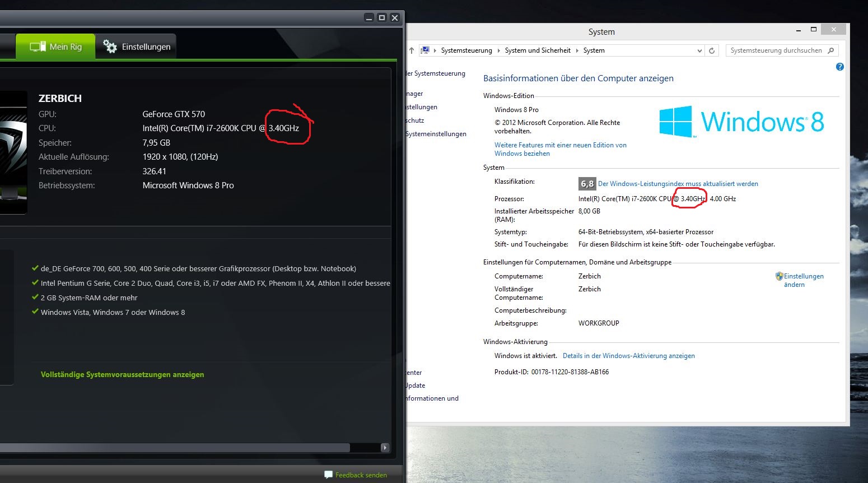The height and width of the screenshot is (483, 868).
Task: Open Vollständige Systemvoraussetzungen anzeigen link
Action: [122, 374]
